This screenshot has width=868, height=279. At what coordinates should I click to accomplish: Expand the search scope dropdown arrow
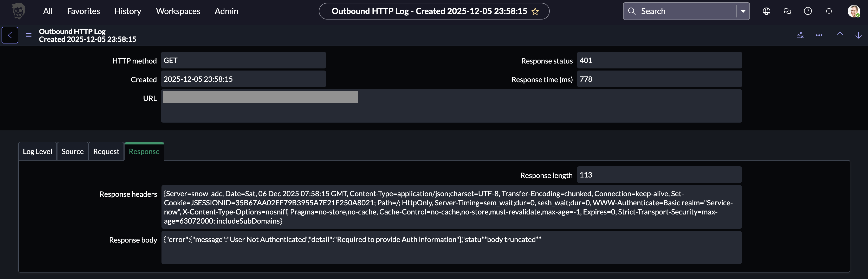tap(743, 11)
